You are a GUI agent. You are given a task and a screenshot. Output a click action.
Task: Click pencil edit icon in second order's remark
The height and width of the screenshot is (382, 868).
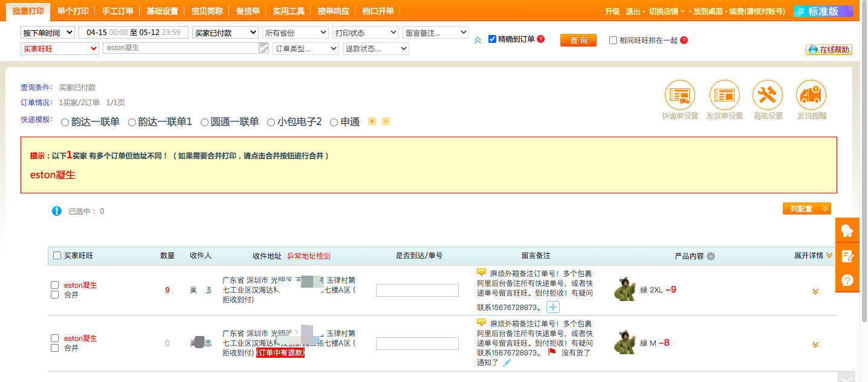pyautogui.click(x=507, y=362)
